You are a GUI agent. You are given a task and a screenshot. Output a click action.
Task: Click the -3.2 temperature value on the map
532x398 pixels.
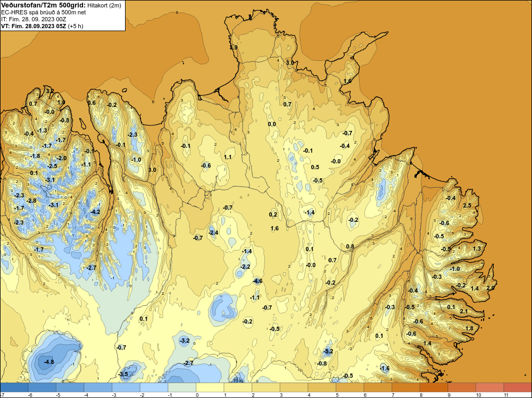click(x=185, y=341)
